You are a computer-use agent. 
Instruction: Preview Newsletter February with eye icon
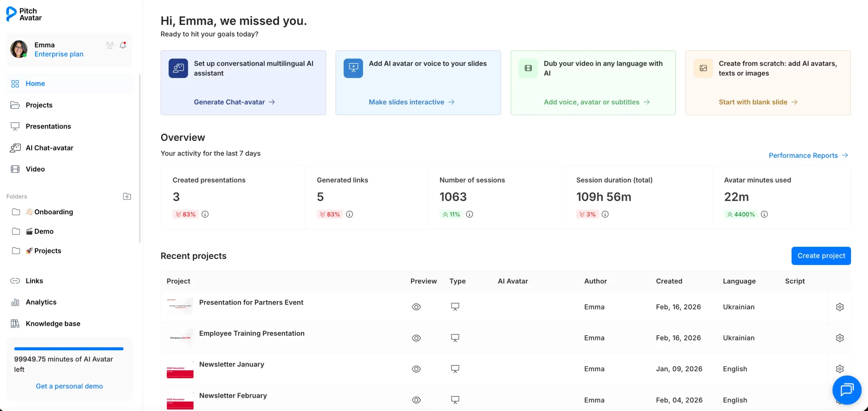coord(416,400)
